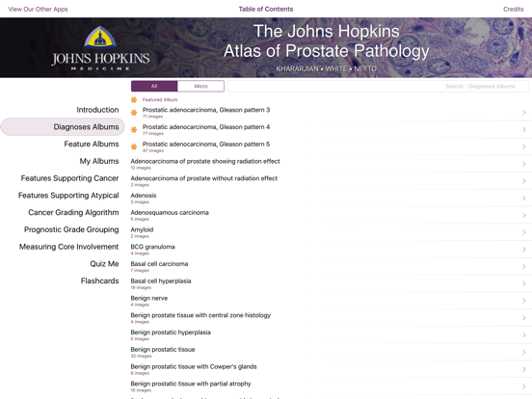
Task: Open the Credits page
Action: [x=514, y=10]
